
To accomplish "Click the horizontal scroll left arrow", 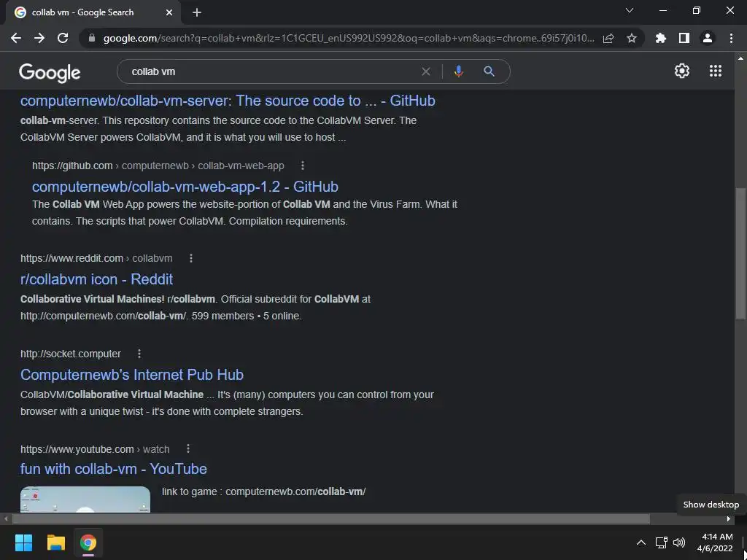I will click(x=5, y=518).
